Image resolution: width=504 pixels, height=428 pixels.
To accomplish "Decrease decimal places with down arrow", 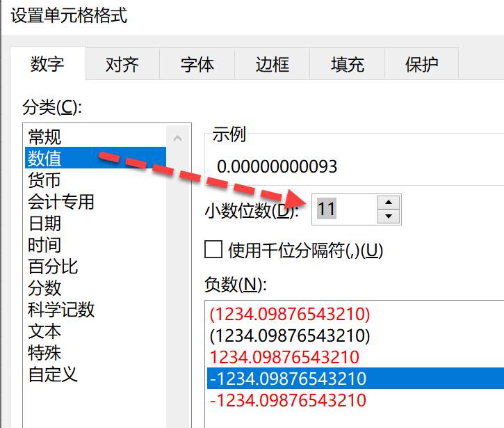I will tap(389, 216).
